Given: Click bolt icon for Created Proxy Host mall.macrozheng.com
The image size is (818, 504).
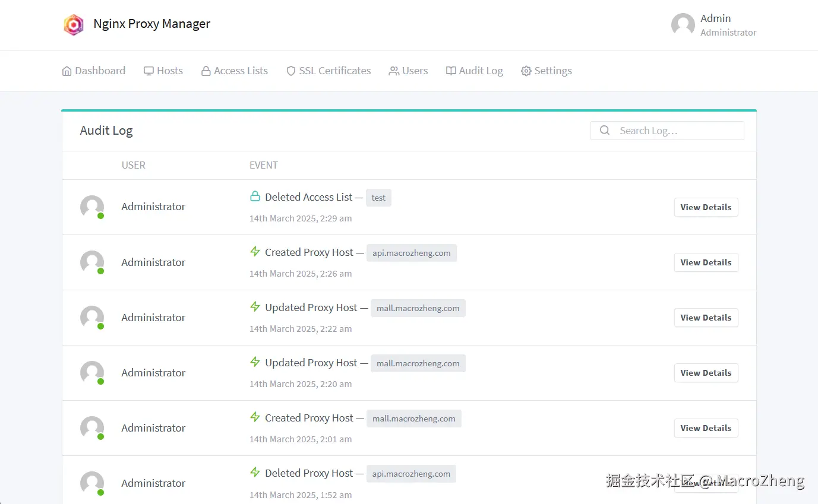Looking at the screenshot, I should 255,417.
